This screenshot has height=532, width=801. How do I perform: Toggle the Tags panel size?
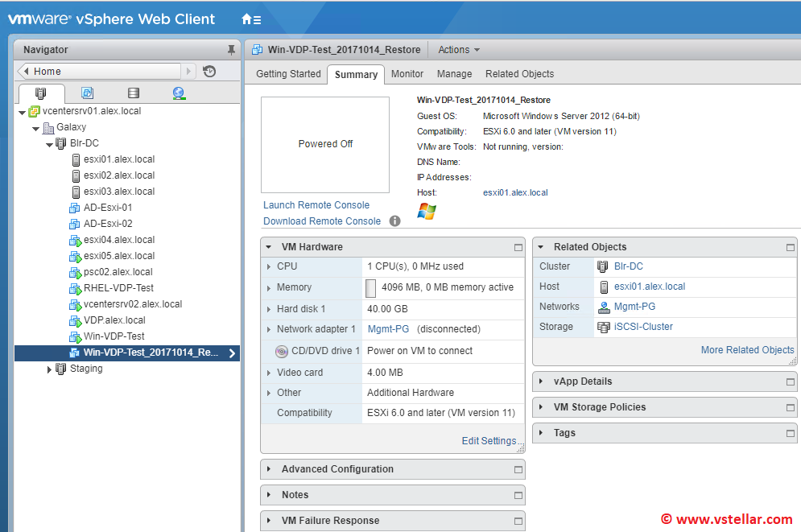pos(791,433)
